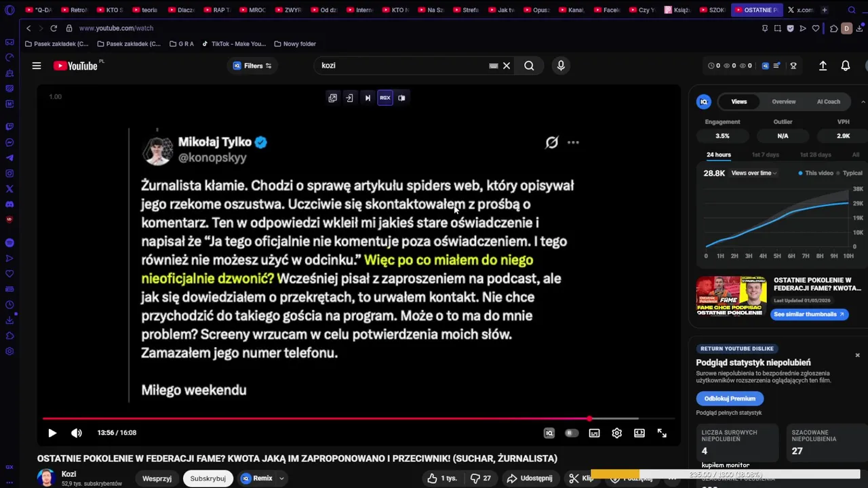The image size is (868, 488).
Task: Collapse the vidIQ panel chevron
Action: [x=863, y=102]
